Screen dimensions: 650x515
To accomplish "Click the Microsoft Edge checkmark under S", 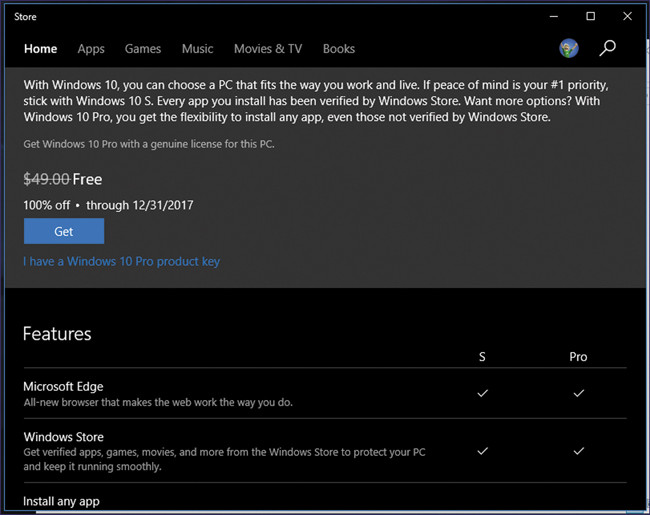I will (x=483, y=393).
